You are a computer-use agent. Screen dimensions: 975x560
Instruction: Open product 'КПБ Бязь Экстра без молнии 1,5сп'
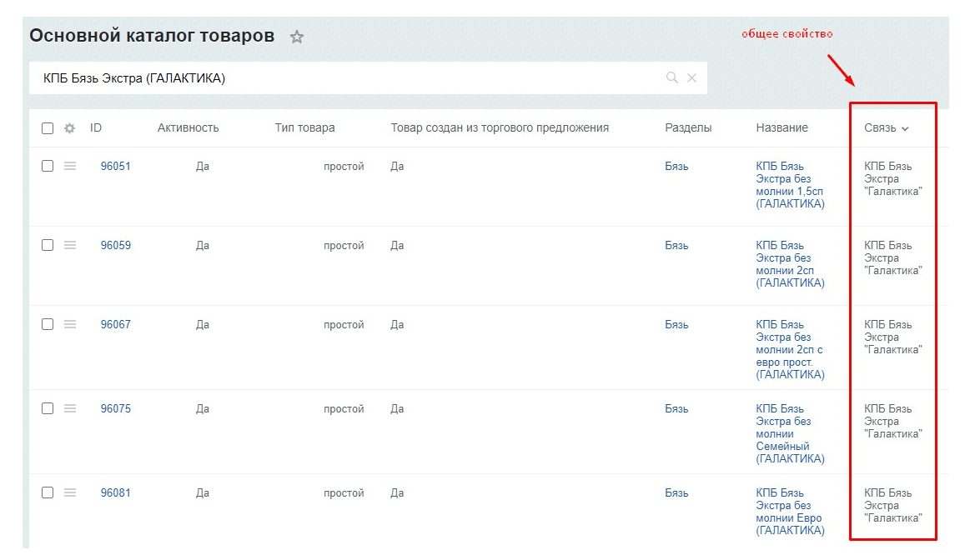789,185
